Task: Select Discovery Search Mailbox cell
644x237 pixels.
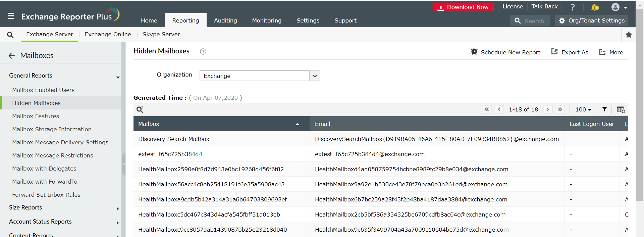Action: [x=221, y=139]
